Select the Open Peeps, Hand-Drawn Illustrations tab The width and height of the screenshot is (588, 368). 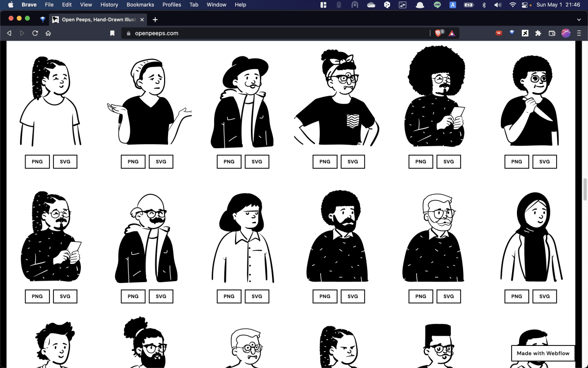point(98,20)
